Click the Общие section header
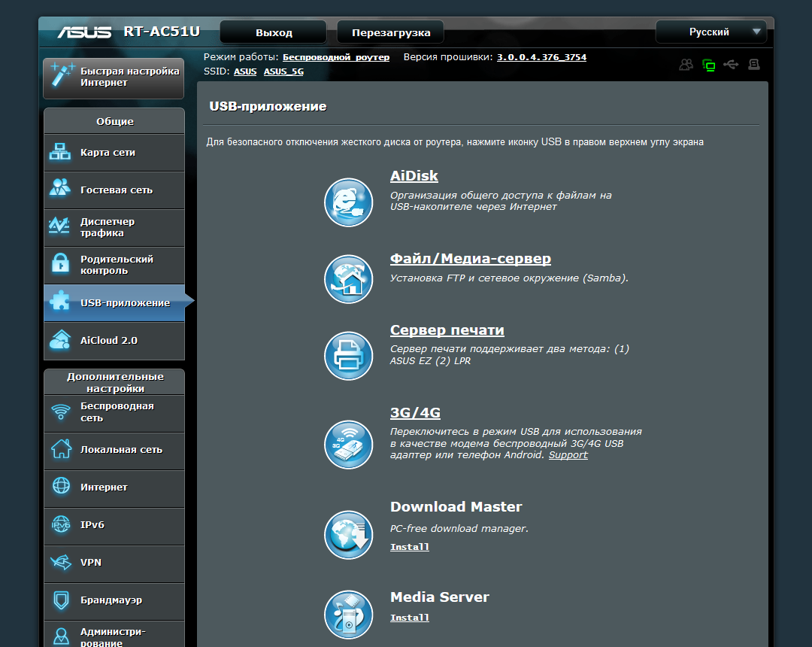Image resolution: width=812 pixels, height=647 pixels. click(114, 121)
